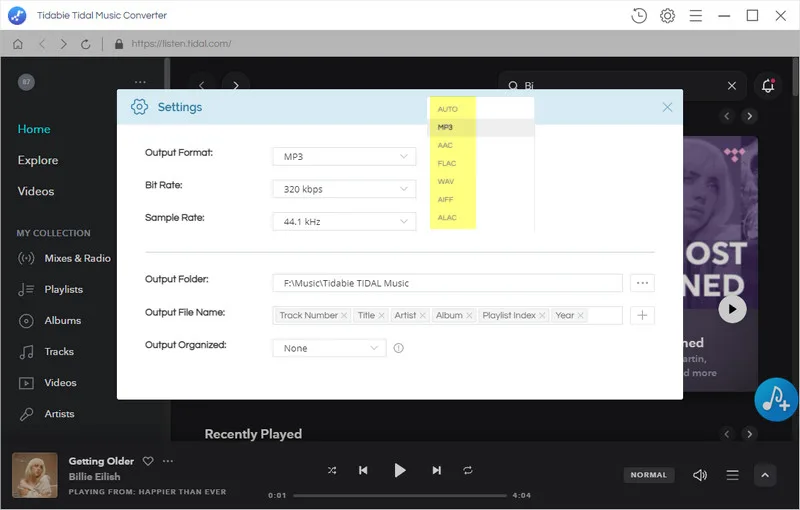Click blue add-music convert button
This screenshot has height=510, width=800.
[x=776, y=399]
